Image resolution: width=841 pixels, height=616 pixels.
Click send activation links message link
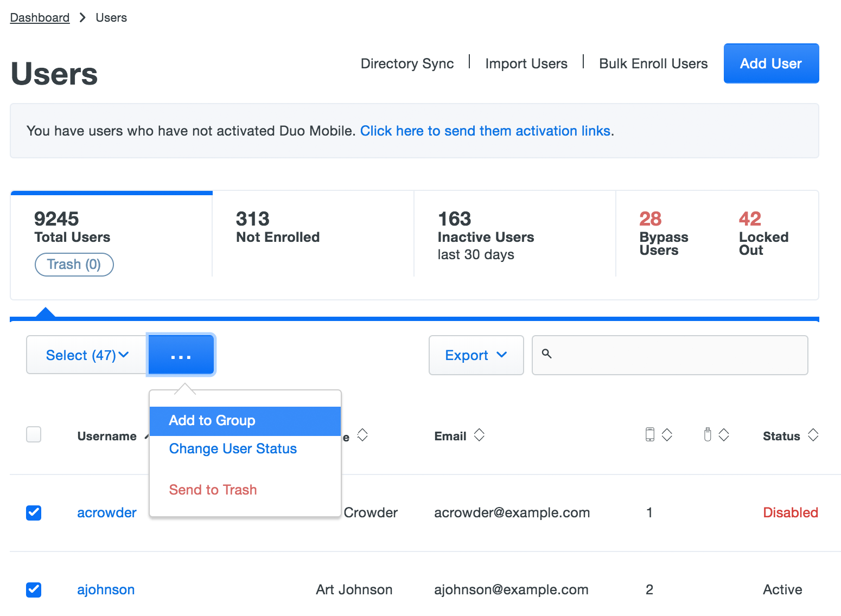[486, 131]
